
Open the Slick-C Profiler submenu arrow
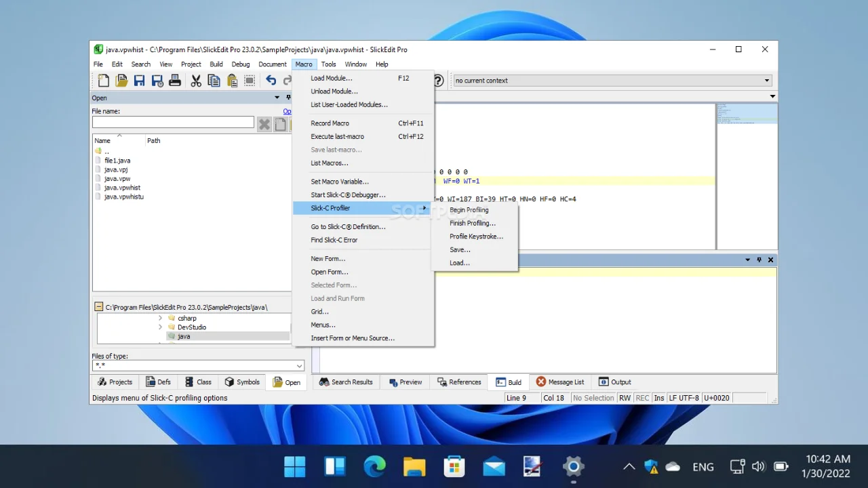point(425,208)
